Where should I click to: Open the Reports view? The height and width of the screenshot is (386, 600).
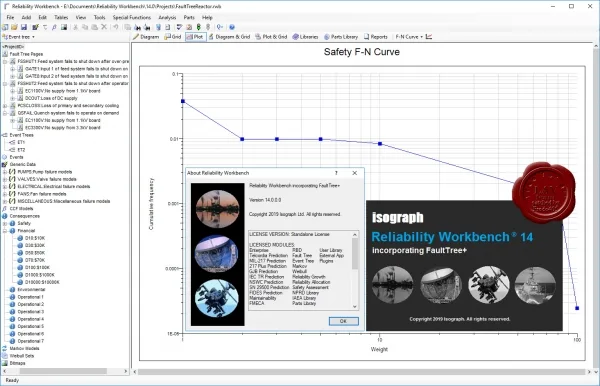(376, 37)
